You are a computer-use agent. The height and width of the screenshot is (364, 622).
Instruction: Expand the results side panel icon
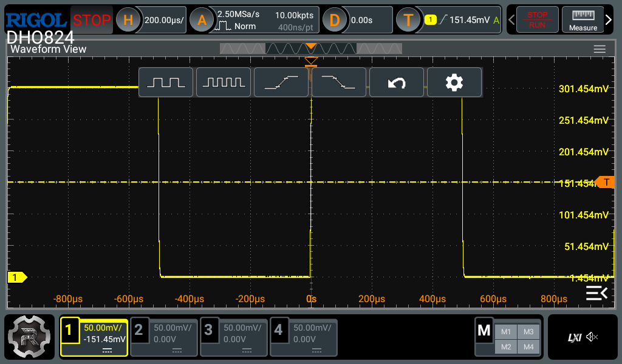(596, 293)
